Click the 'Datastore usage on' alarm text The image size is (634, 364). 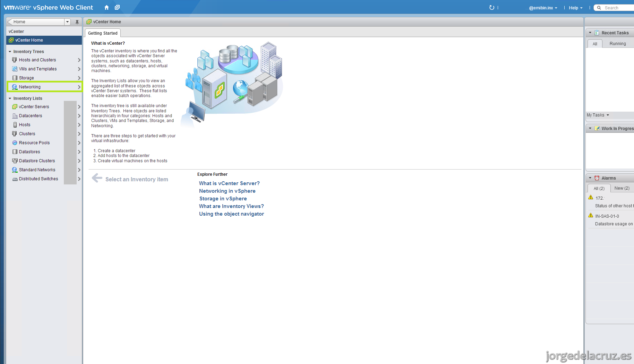pos(614,224)
